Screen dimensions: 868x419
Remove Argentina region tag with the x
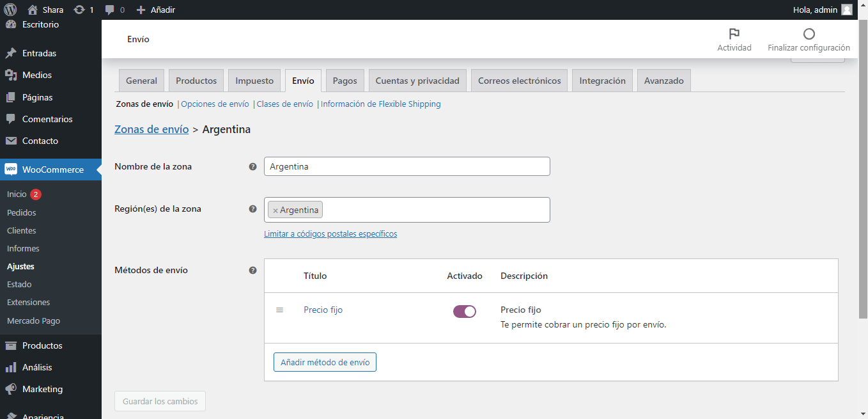(x=275, y=210)
